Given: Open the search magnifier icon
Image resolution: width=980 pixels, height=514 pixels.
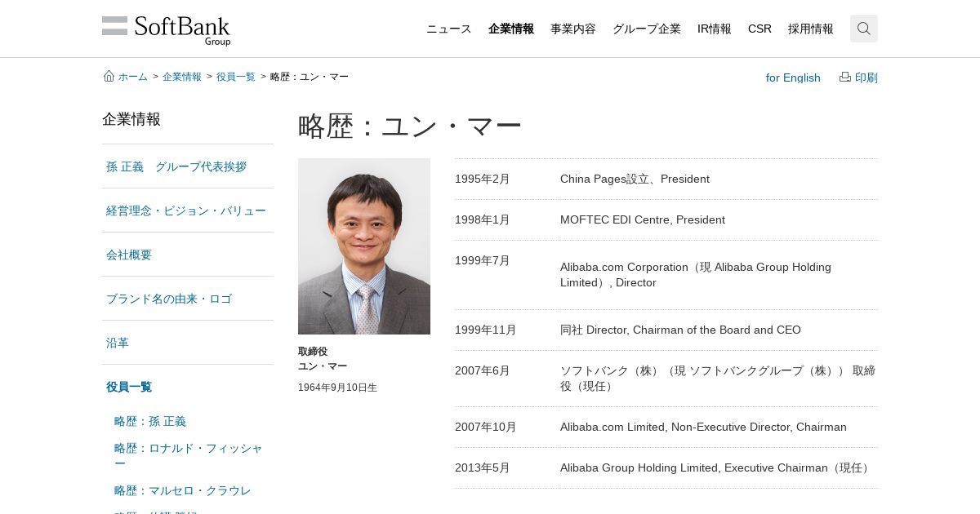Looking at the screenshot, I should (x=864, y=29).
